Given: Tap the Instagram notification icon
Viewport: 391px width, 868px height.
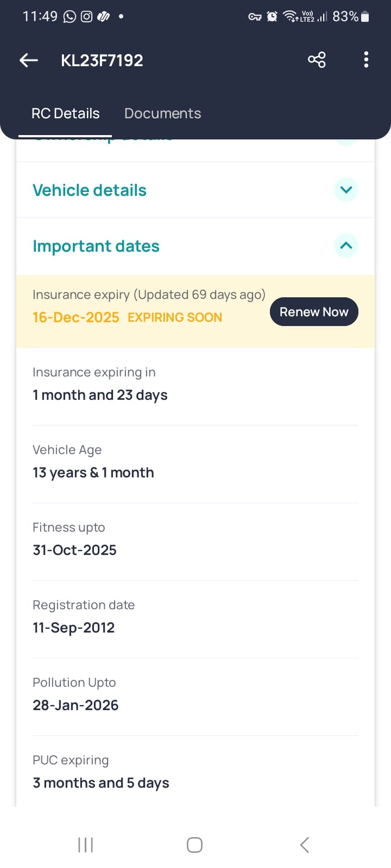Looking at the screenshot, I should coord(86,17).
